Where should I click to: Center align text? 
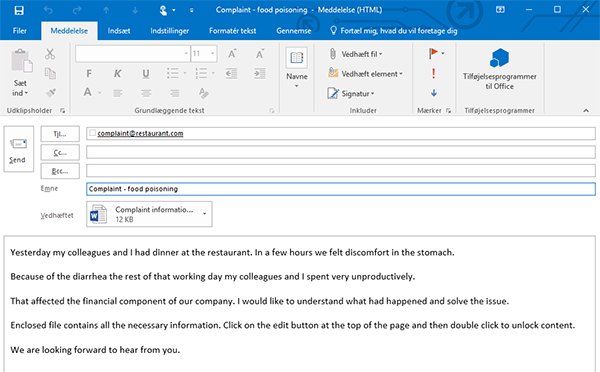click(x=146, y=93)
